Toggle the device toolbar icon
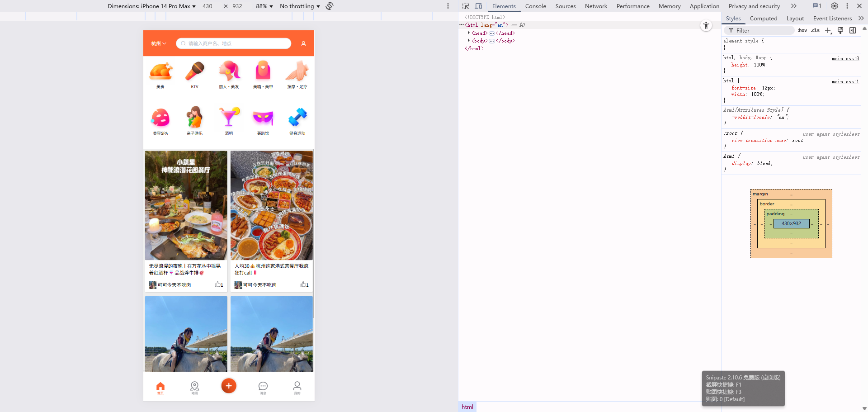This screenshot has width=868, height=412. click(478, 6)
